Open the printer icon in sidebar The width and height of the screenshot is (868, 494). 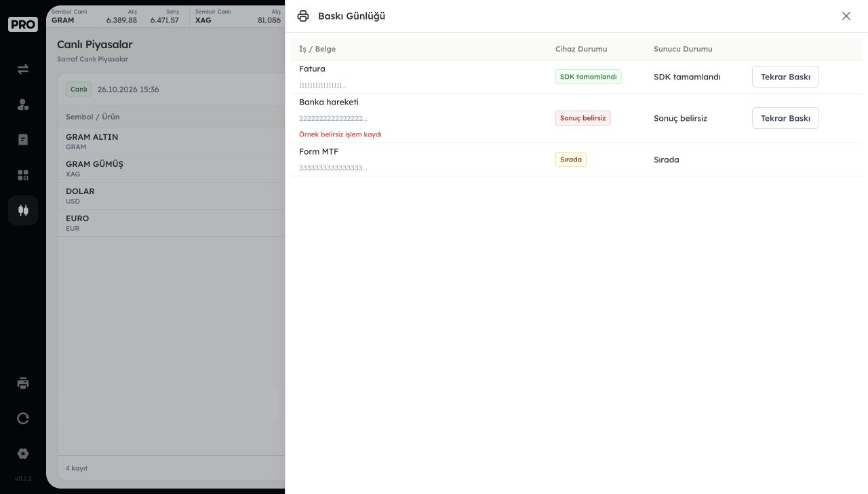pos(23,383)
